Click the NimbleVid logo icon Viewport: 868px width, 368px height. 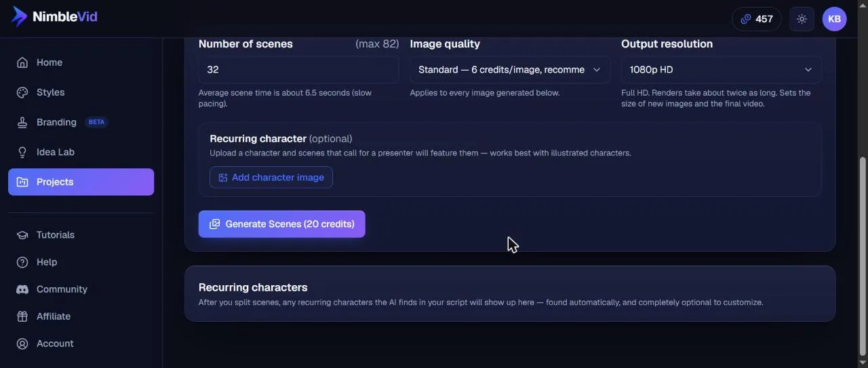point(20,16)
